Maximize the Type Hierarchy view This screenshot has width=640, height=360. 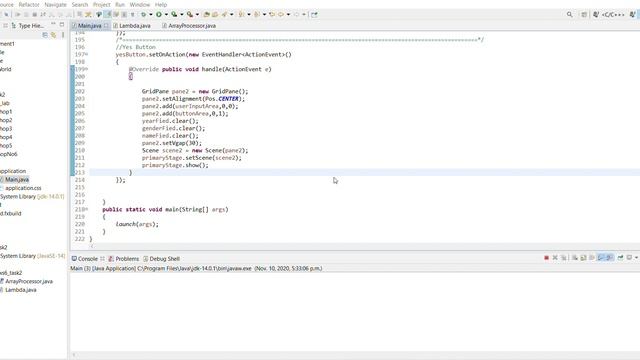(x=62, y=24)
